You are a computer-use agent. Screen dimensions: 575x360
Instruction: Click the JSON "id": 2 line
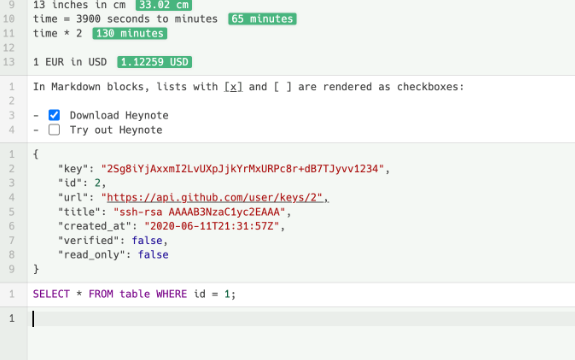[x=82, y=183]
